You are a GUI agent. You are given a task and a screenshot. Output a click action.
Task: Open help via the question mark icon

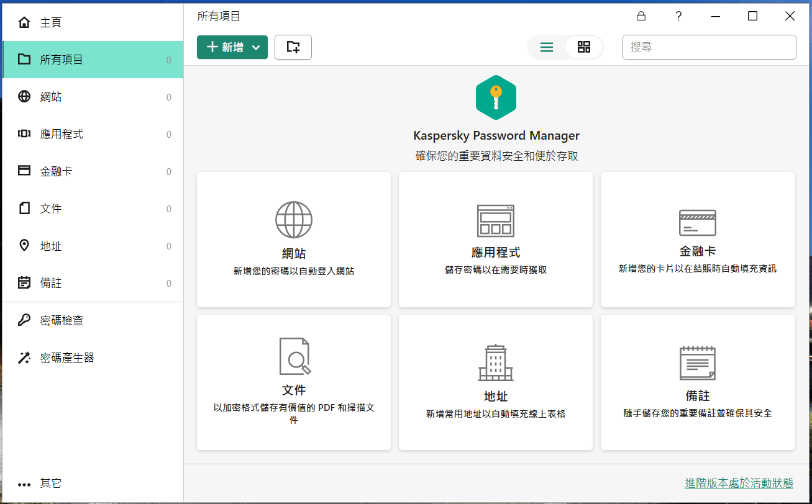678,16
